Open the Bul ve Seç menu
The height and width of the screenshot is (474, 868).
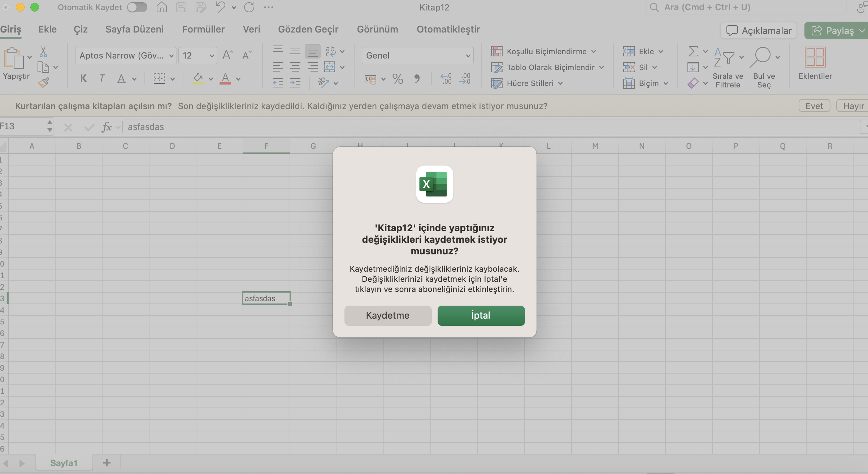pyautogui.click(x=764, y=67)
